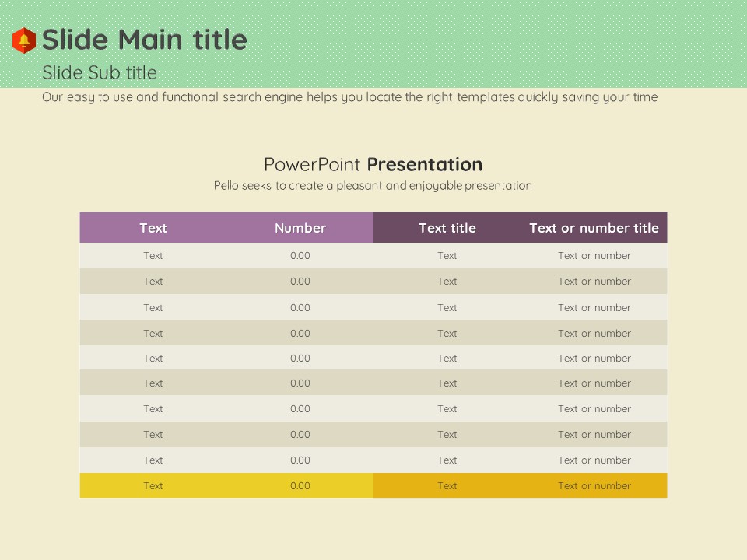
Task: Select the 'PowerPoint Presentation' heading
Action: coord(373,165)
